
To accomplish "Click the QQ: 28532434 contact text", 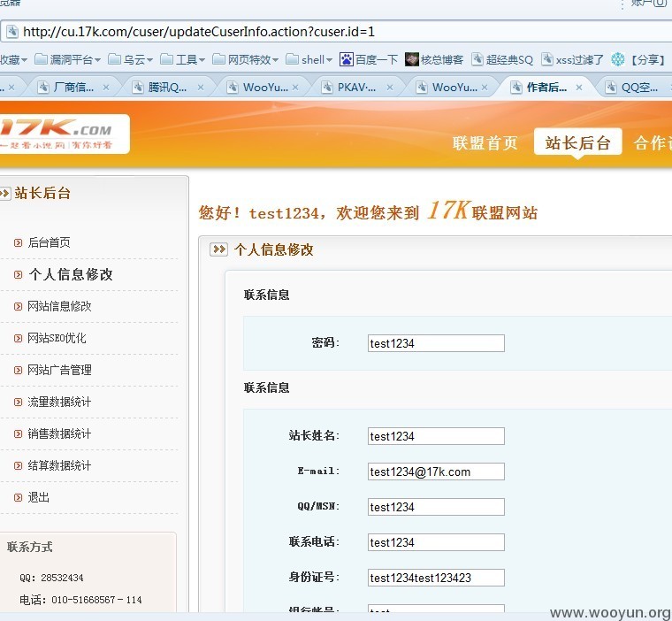I will (x=51, y=578).
